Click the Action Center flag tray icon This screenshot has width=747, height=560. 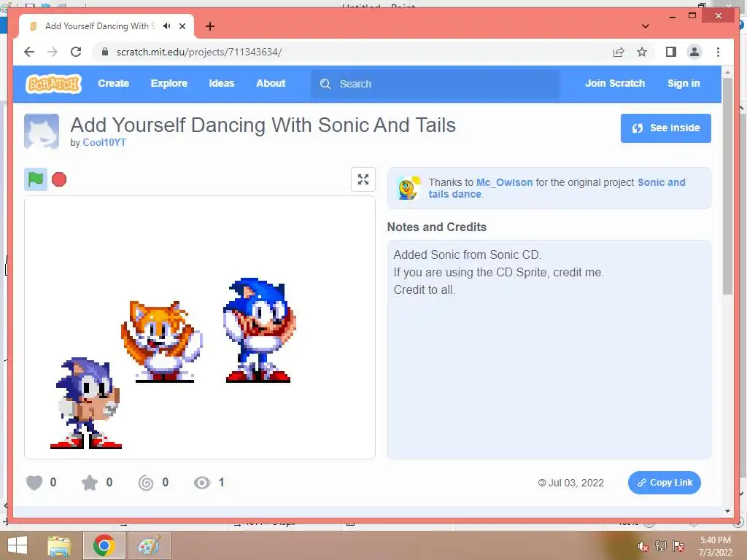[x=678, y=546]
